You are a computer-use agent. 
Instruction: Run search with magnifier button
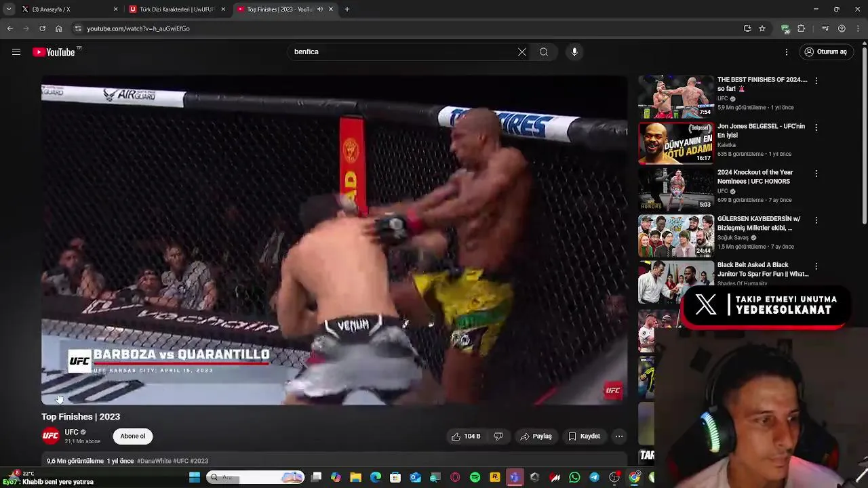point(544,52)
